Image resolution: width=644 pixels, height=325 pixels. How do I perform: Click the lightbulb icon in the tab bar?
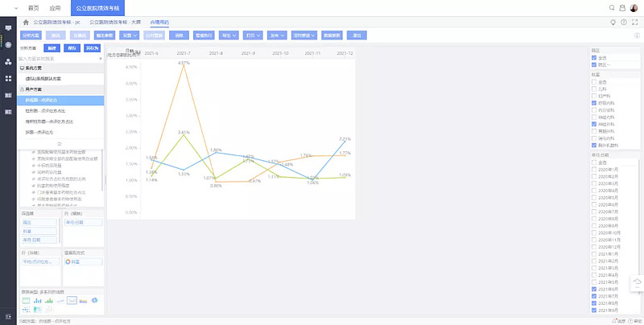[x=613, y=23]
